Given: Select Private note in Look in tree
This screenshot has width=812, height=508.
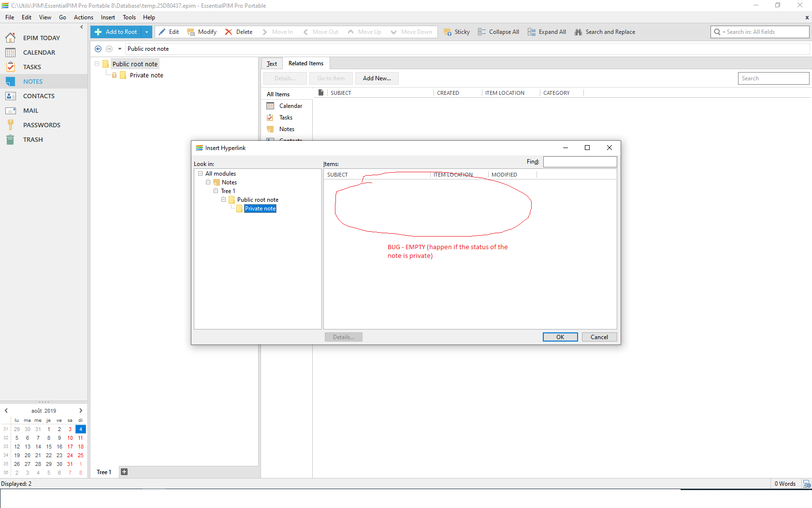Looking at the screenshot, I should [x=260, y=209].
